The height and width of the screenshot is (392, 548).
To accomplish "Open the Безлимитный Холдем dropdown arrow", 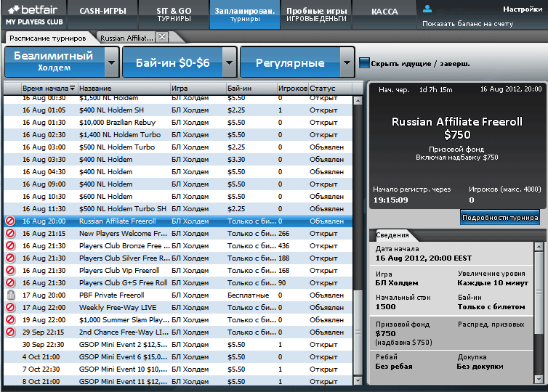I will [111, 63].
